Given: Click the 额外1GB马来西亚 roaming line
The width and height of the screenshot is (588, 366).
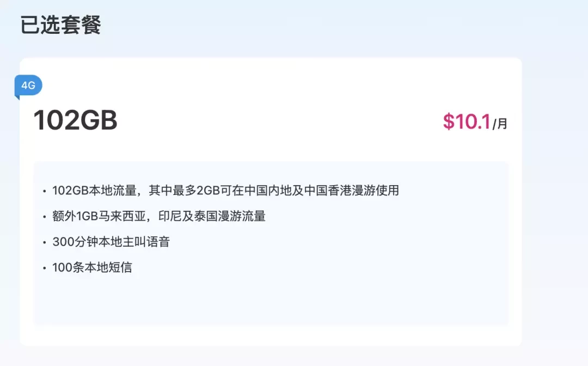Looking at the screenshot, I should (159, 216).
